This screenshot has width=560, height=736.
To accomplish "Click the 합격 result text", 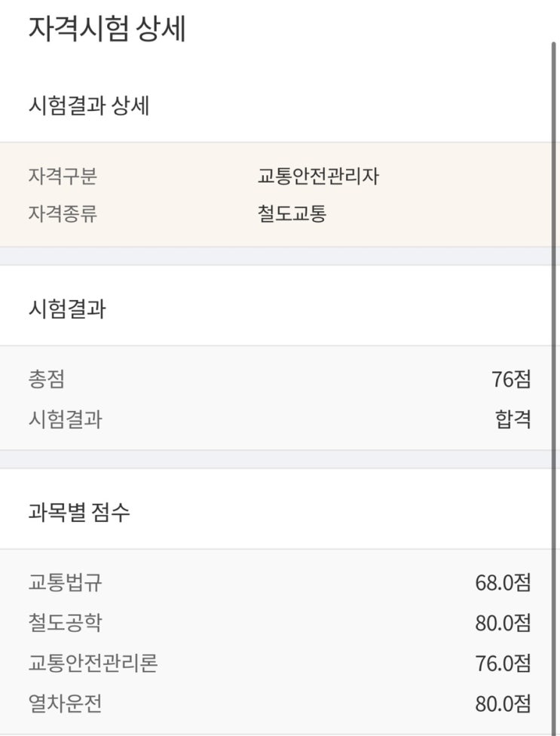I will (513, 419).
